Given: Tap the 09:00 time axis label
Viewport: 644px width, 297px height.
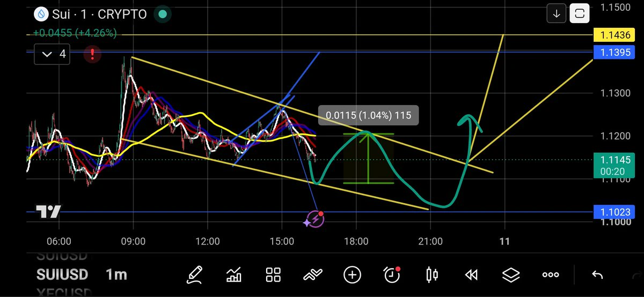Looking at the screenshot, I should (133, 241).
